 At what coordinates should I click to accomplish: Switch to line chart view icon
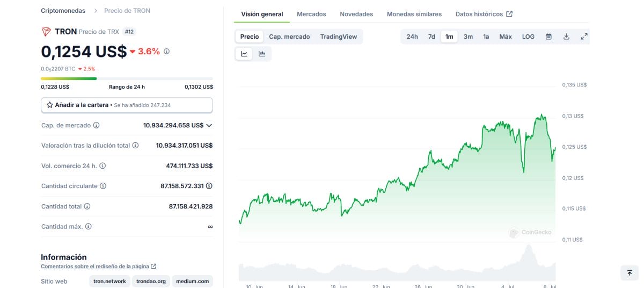pyautogui.click(x=244, y=53)
